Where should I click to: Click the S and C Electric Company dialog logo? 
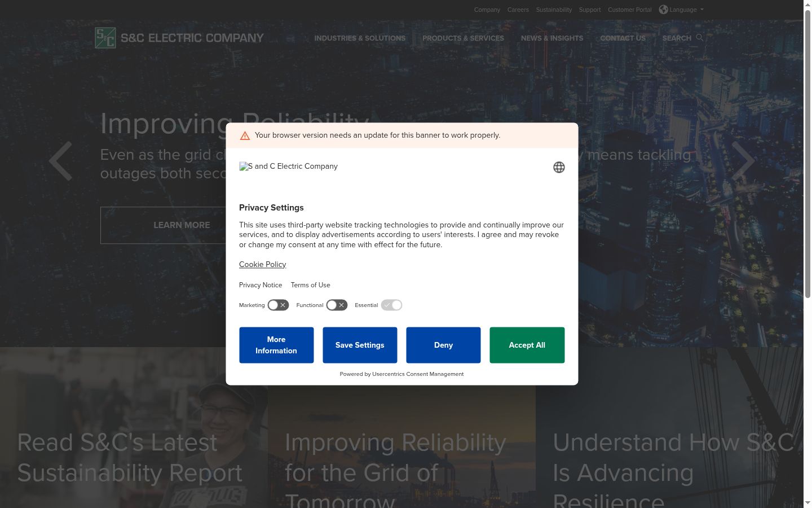coord(288,167)
